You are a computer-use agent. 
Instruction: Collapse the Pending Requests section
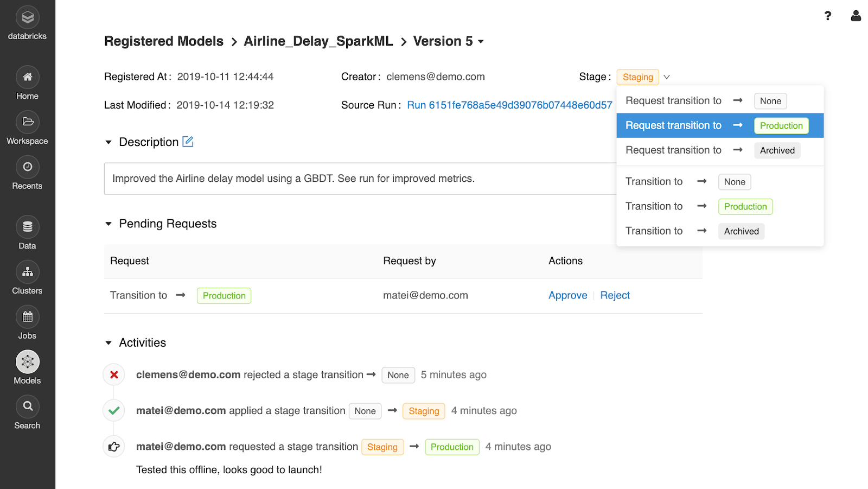[x=108, y=224]
